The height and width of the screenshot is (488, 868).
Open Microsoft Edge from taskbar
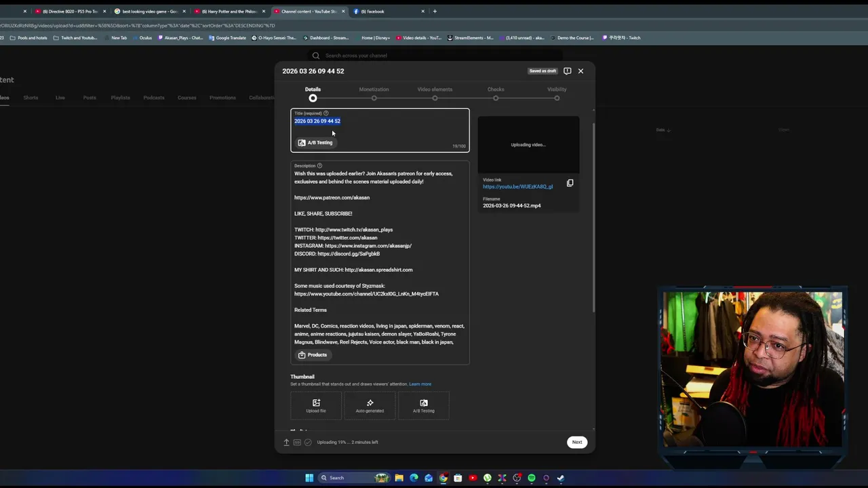pos(414,478)
